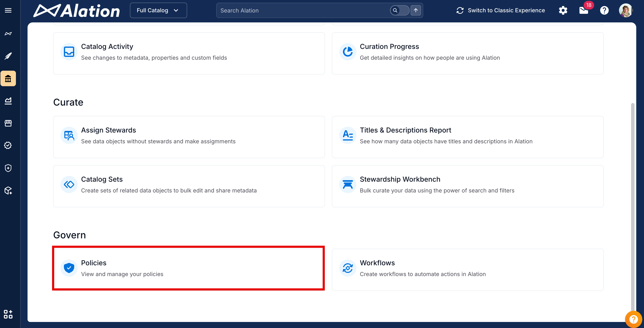The height and width of the screenshot is (328, 644).
Task: Click the help question mark icon
Action: point(604,10)
